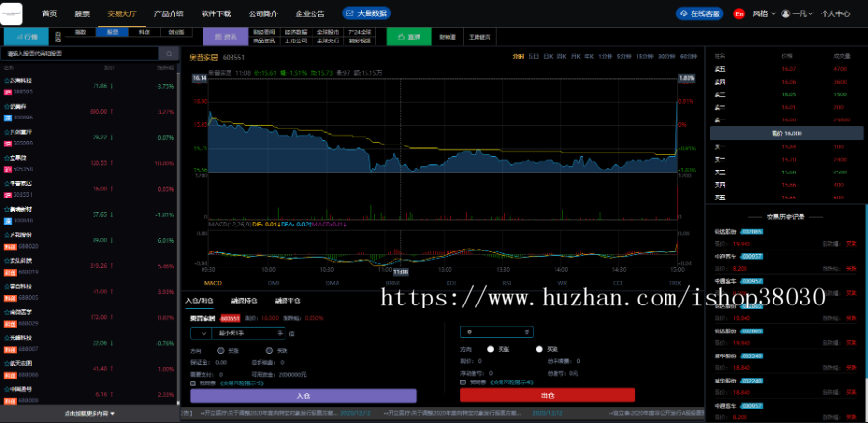Favorite the stock with code 300896 via its star
Image resolution: width=868 pixels, height=423 pixels.
[x=7, y=106]
